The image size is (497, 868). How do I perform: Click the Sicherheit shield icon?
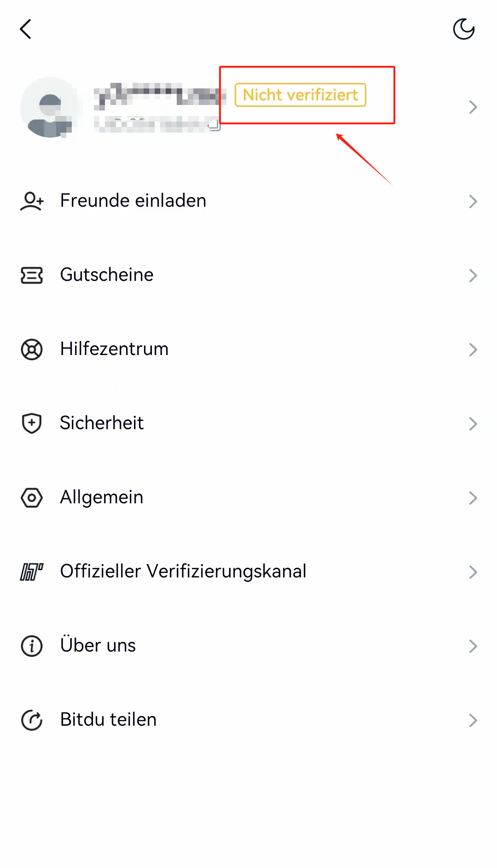32,424
